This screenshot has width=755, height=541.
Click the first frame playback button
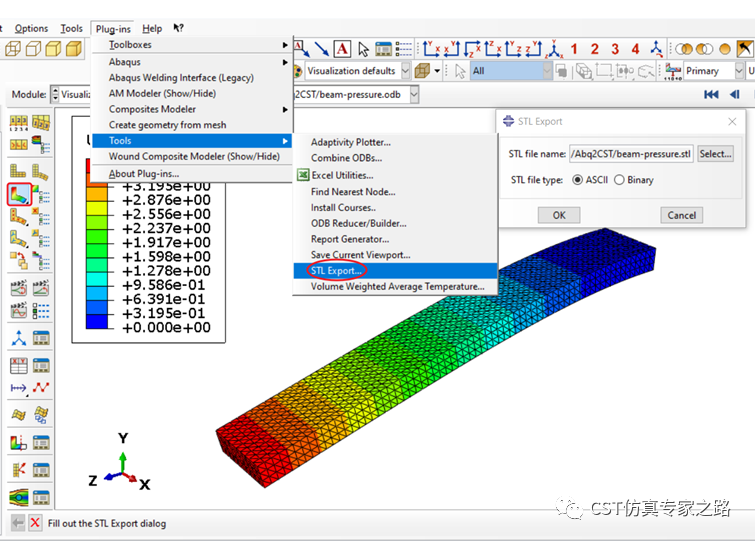[x=711, y=94]
